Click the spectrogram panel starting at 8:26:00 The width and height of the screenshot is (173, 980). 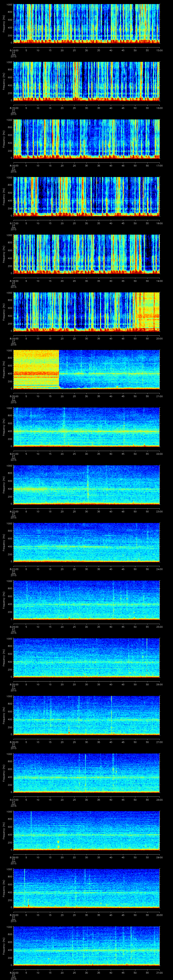tap(87, 715)
